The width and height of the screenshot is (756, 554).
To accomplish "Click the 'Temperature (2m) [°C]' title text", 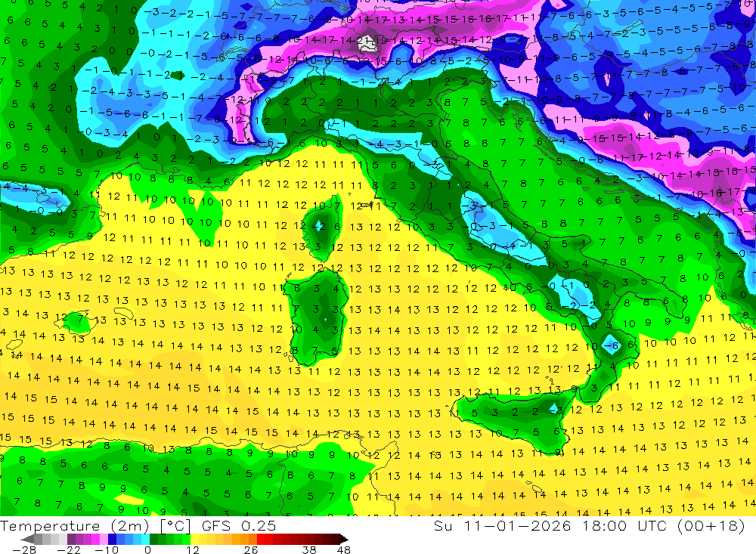I will click(95, 526).
